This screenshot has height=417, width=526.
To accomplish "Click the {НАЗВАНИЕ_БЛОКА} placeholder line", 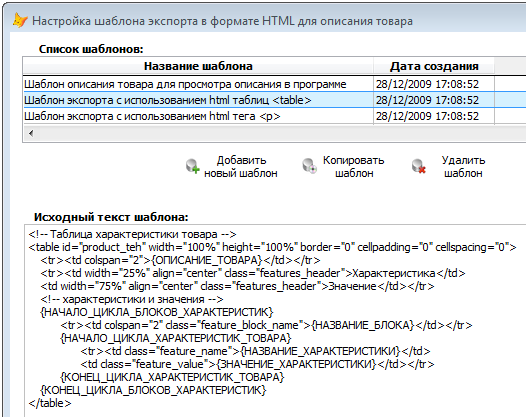I will point(266,325).
